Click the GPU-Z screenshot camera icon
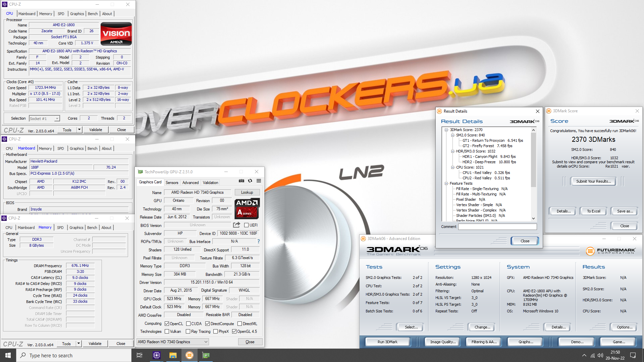Viewport: 644px width, 362px height. pos(241,181)
